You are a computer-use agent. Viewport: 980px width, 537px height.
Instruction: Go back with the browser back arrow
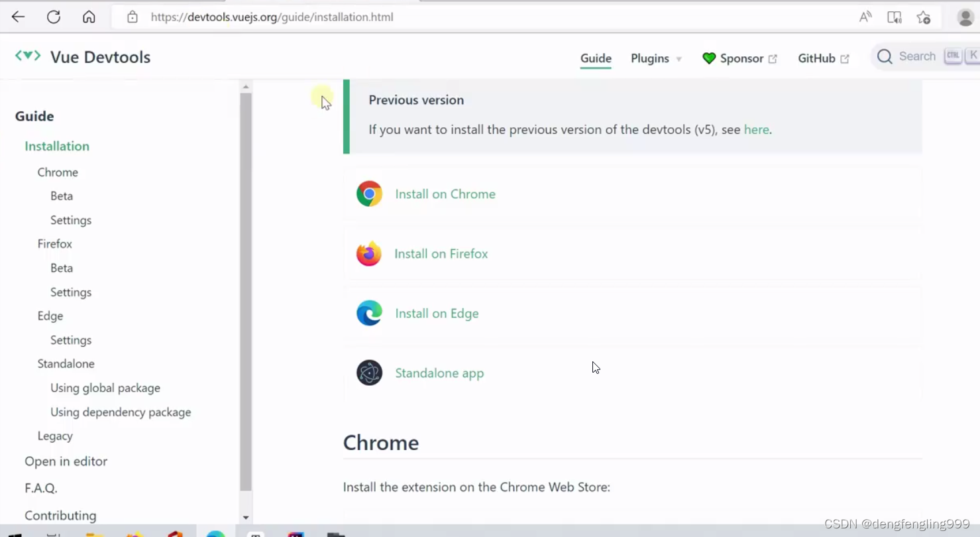click(18, 17)
